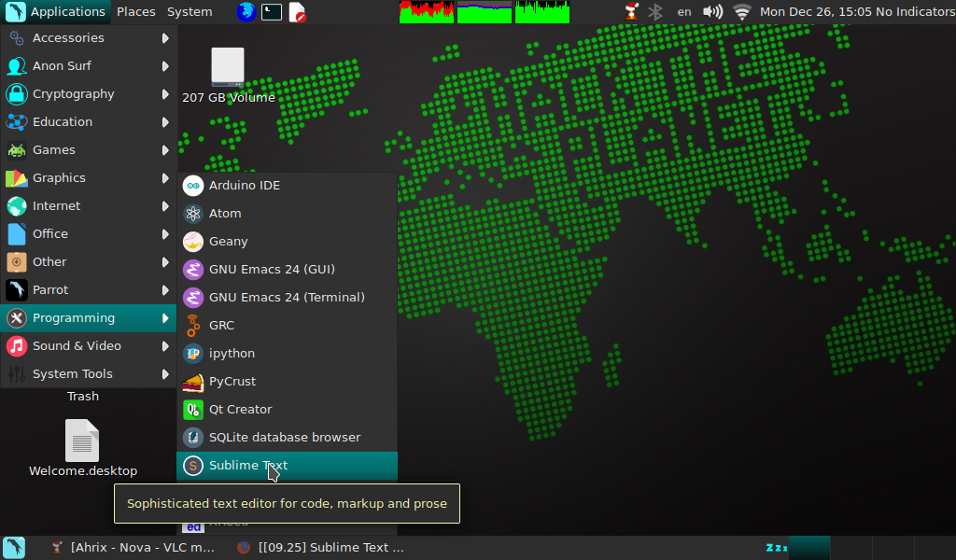
Task: Expand the Cryptography category
Action: (89, 94)
